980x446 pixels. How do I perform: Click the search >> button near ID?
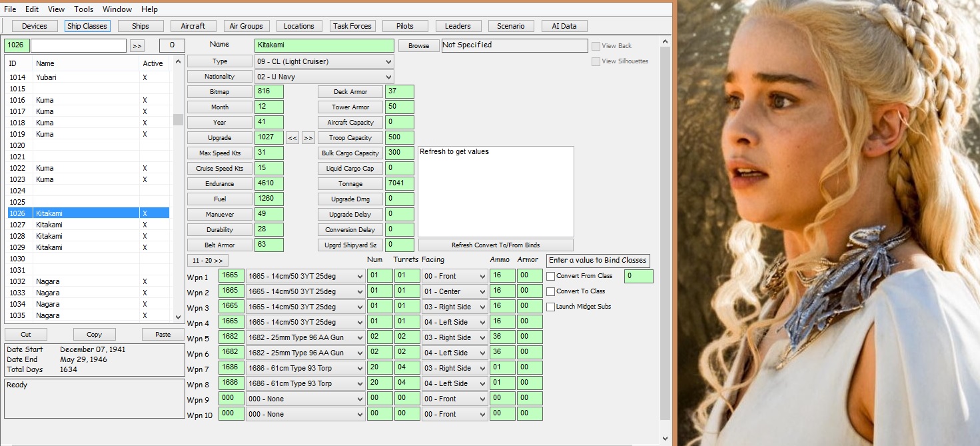pos(137,46)
